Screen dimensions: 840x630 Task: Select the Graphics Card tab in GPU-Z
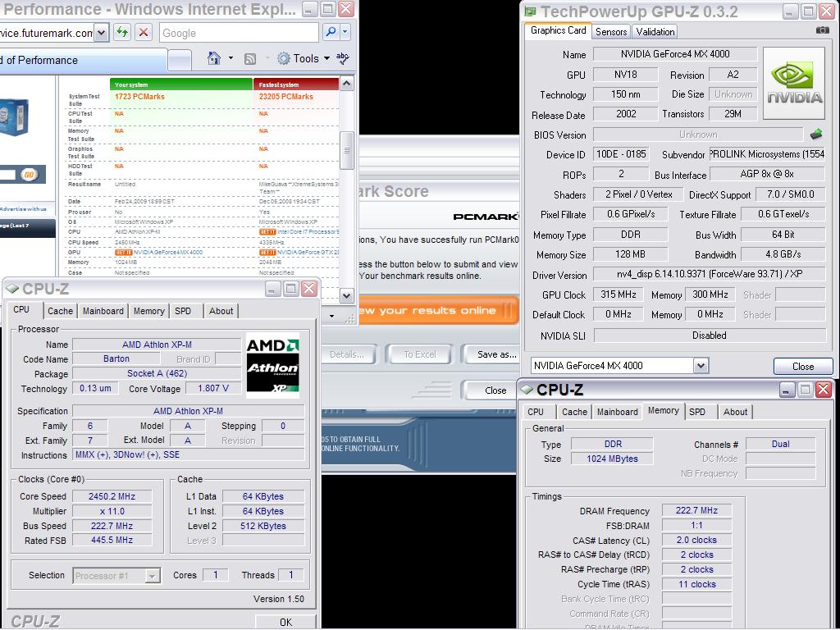coord(558,30)
